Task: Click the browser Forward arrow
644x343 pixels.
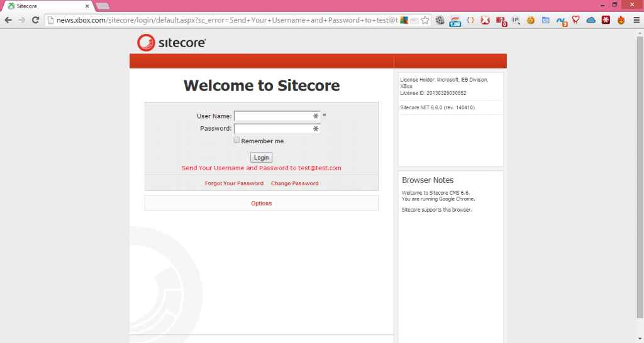Action: [x=22, y=20]
